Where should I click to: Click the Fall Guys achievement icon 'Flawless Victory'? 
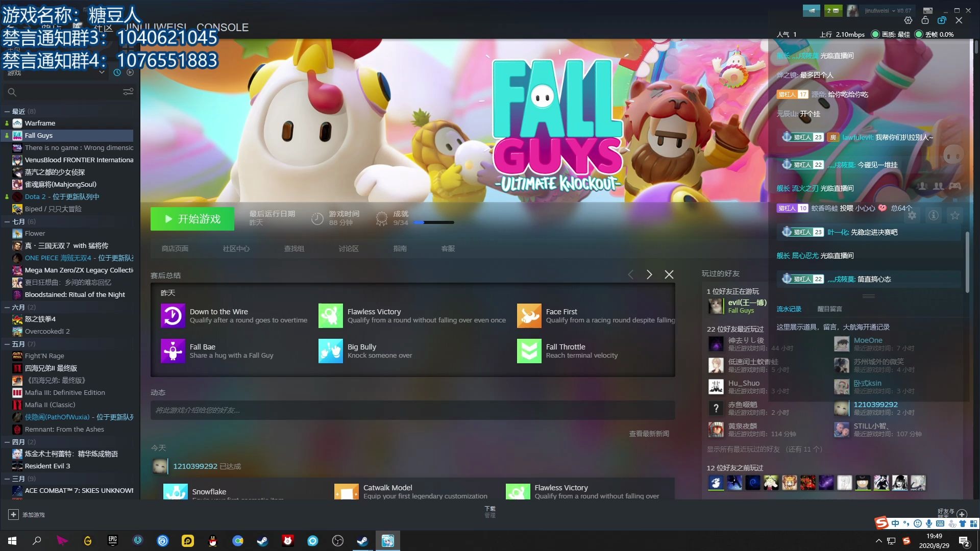click(330, 315)
